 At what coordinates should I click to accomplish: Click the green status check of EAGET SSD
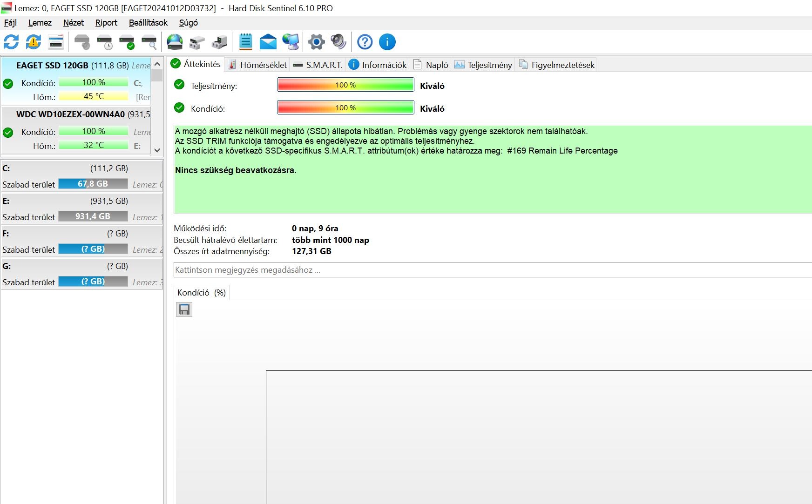pyautogui.click(x=8, y=84)
